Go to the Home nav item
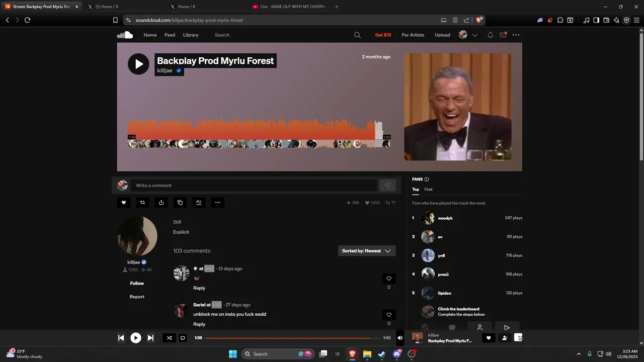Viewport: 644px width, 362px height. (150, 35)
